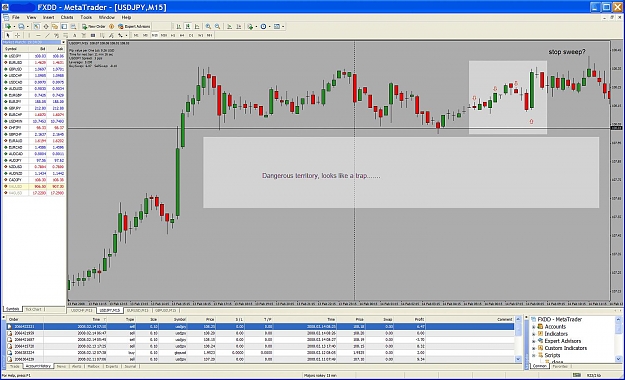Open the File menu
The image size is (625, 380).
(16, 18)
